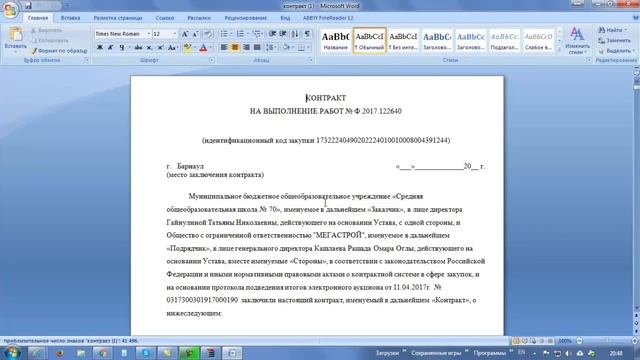
Task: Toggle paragraph marks display (¶)
Action: click(307, 34)
